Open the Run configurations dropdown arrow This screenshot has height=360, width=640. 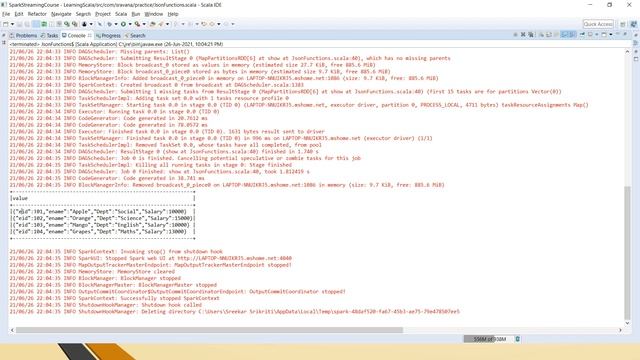pos(130,24)
